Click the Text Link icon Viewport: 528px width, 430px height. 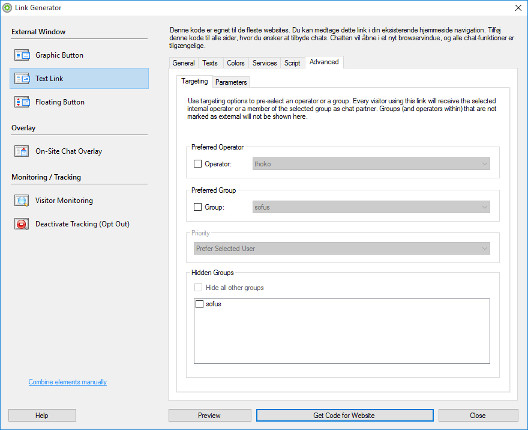click(22, 78)
